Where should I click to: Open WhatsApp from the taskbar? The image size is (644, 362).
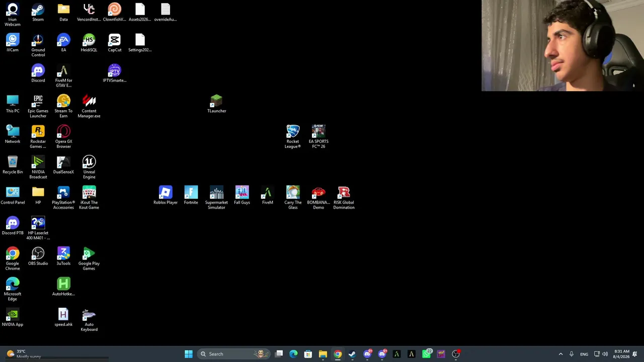tap(427, 354)
